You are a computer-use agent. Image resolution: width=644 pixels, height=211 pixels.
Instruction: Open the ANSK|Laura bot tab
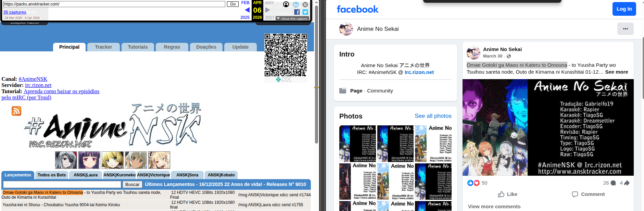[86, 175]
